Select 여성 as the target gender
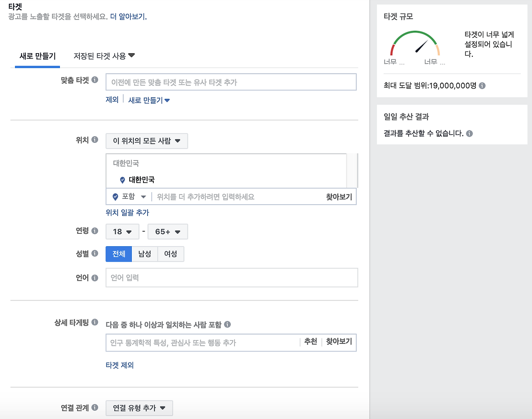The width and height of the screenshot is (532, 419). click(170, 254)
